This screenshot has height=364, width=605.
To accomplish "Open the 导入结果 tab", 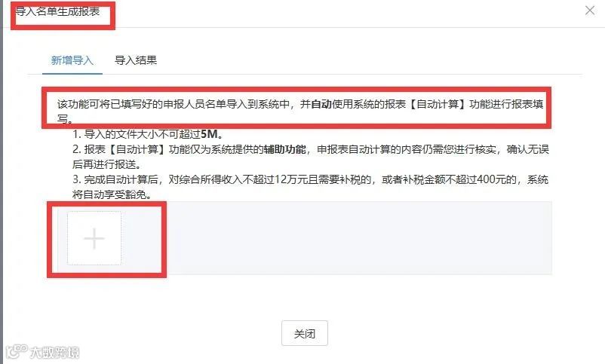I will 136,60.
